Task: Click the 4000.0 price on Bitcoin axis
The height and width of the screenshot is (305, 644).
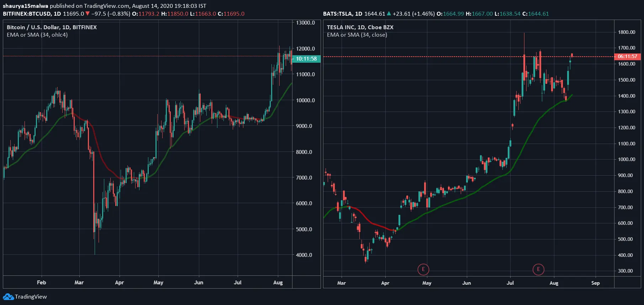Action: tap(304, 255)
